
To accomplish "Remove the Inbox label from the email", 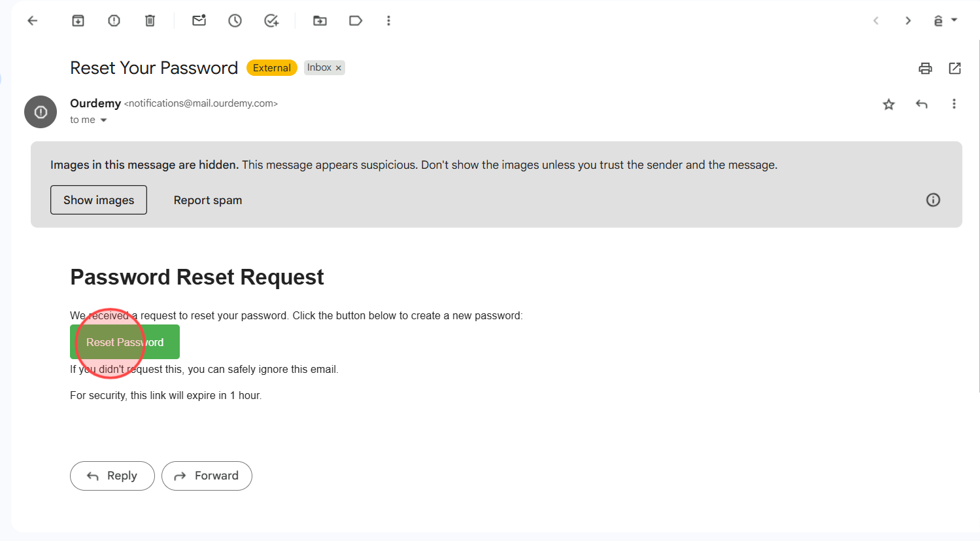I will [x=339, y=67].
